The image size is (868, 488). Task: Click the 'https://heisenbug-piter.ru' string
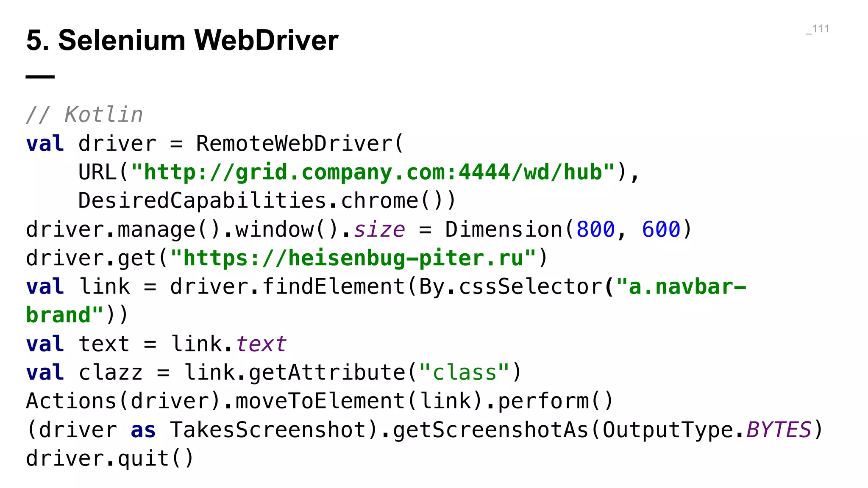(353, 258)
